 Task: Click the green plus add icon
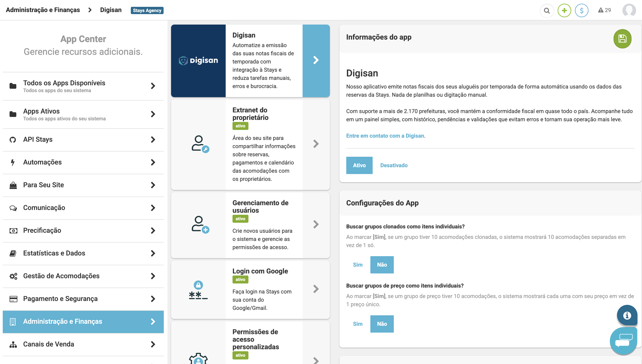point(564,10)
